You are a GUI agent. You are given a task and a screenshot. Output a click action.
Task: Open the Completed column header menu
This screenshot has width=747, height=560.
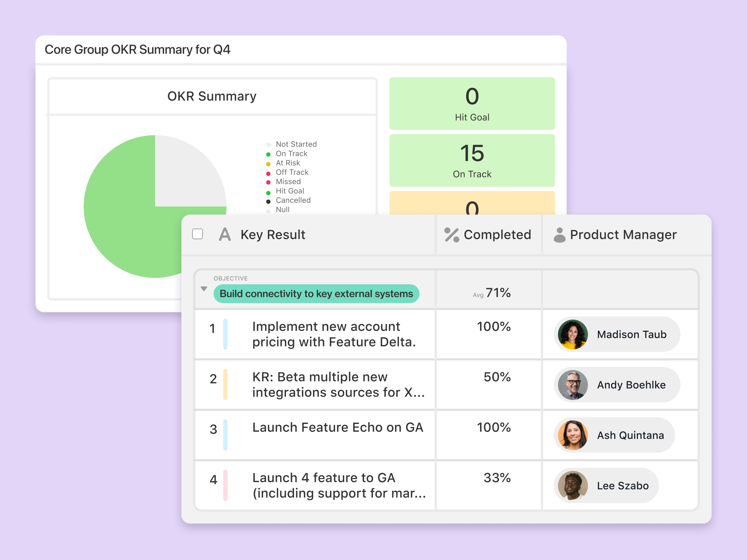point(497,235)
